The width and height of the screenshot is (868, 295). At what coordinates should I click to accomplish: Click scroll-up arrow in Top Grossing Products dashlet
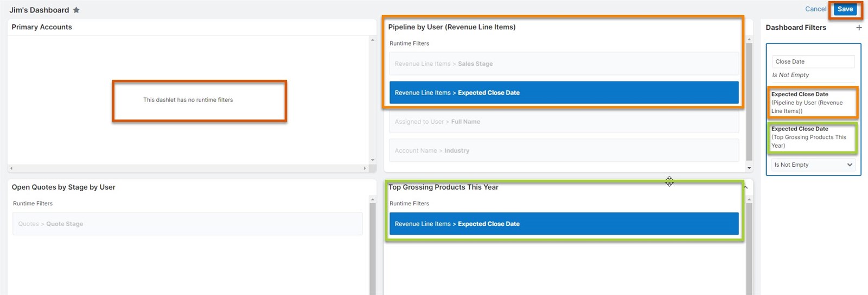click(749, 200)
